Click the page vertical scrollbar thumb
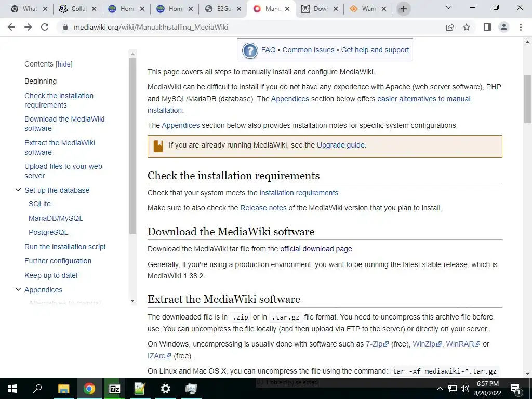Viewport: 532px width, 399px height. (527, 99)
